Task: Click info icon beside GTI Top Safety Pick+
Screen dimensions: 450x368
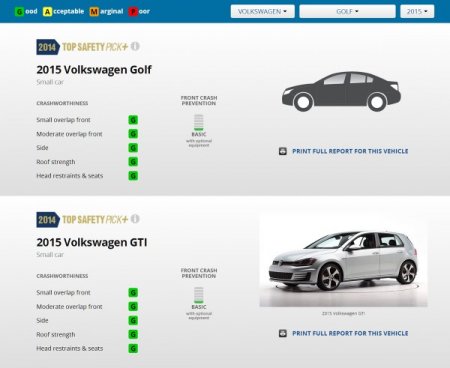Action: pyautogui.click(x=135, y=219)
